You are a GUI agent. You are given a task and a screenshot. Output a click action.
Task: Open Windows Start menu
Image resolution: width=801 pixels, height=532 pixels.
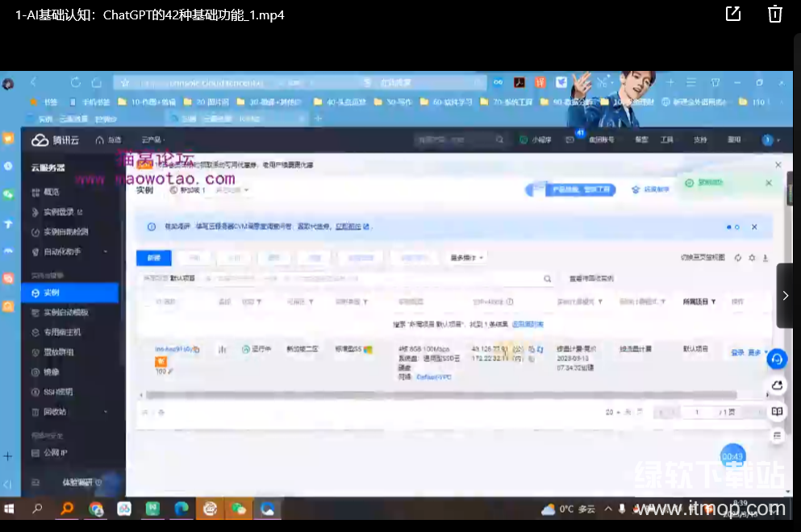[x=9, y=509]
